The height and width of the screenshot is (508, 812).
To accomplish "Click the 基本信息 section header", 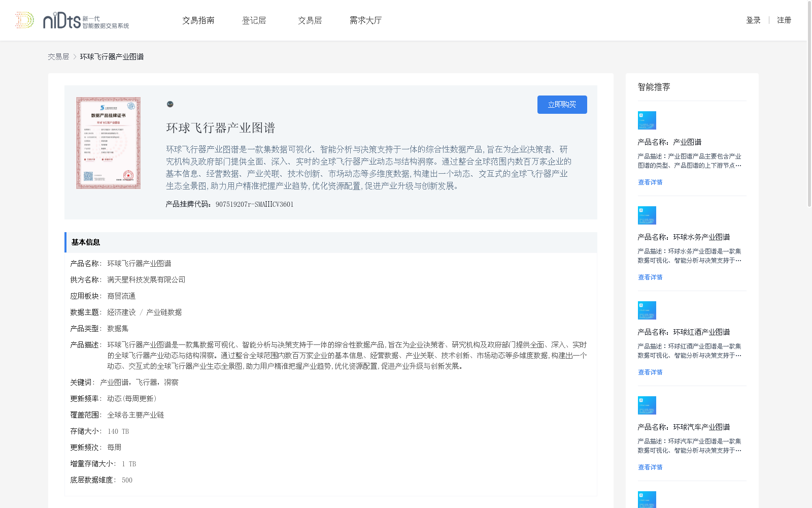I will pos(331,242).
